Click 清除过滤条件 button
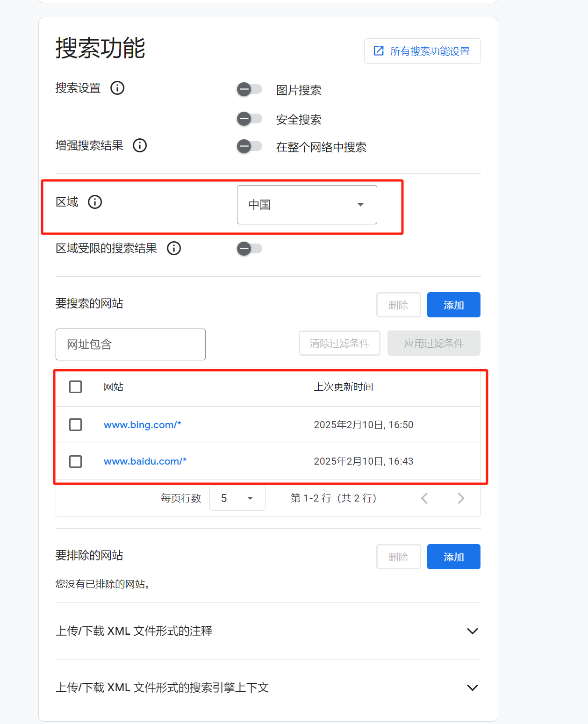 340,343
